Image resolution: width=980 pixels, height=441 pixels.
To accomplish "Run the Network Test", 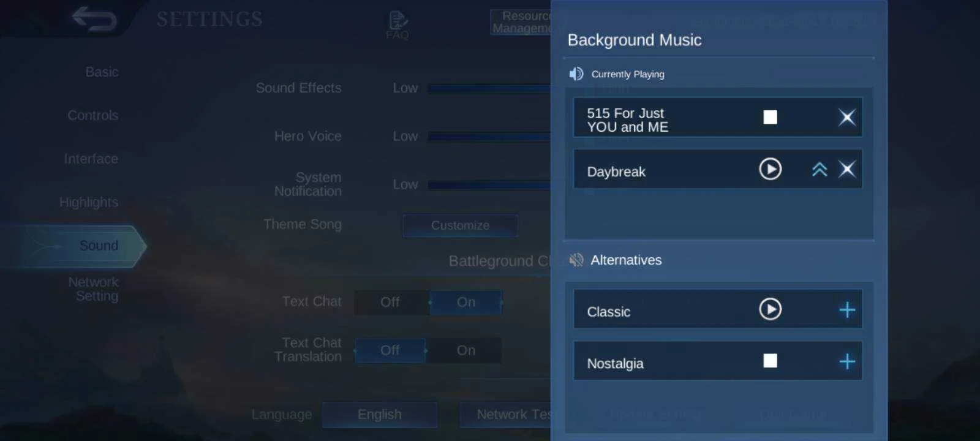I will pyautogui.click(x=506, y=415).
